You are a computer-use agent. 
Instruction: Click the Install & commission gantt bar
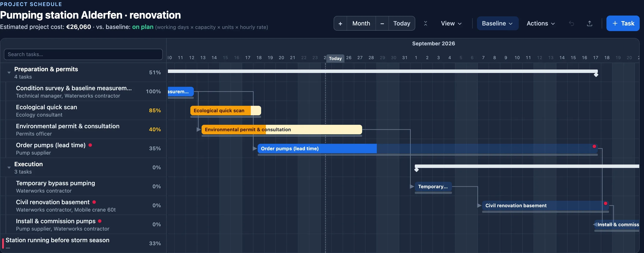click(x=617, y=225)
